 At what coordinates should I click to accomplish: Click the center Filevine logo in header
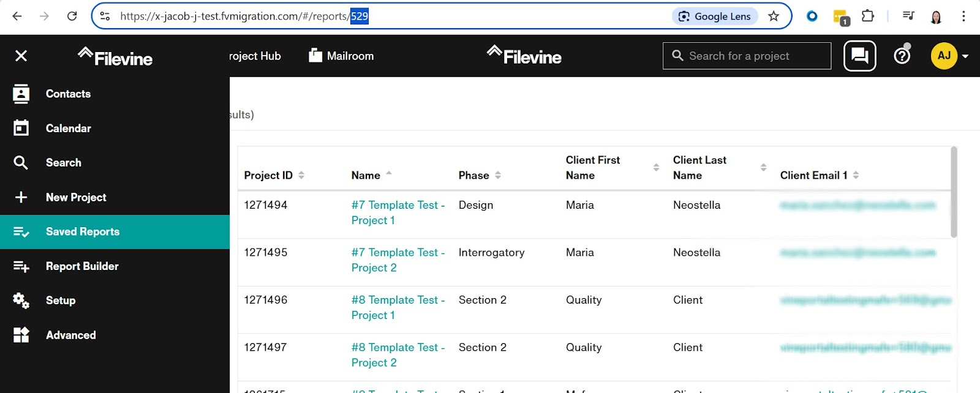(524, 56)
